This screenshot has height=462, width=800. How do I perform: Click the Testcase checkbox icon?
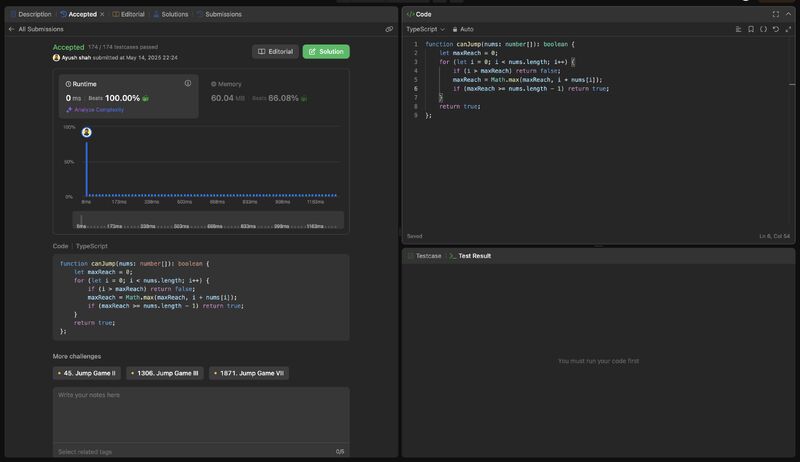tap(410, 256)
